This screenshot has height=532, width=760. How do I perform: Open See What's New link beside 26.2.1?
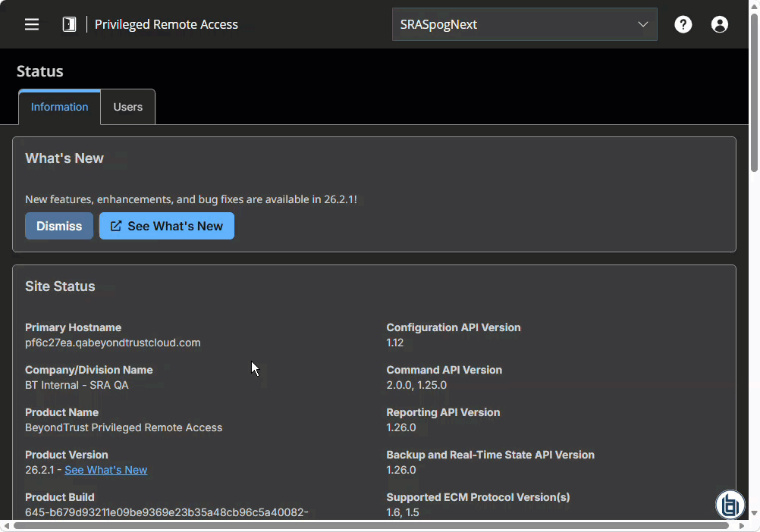pyautogui.click(x=106, y=470)
